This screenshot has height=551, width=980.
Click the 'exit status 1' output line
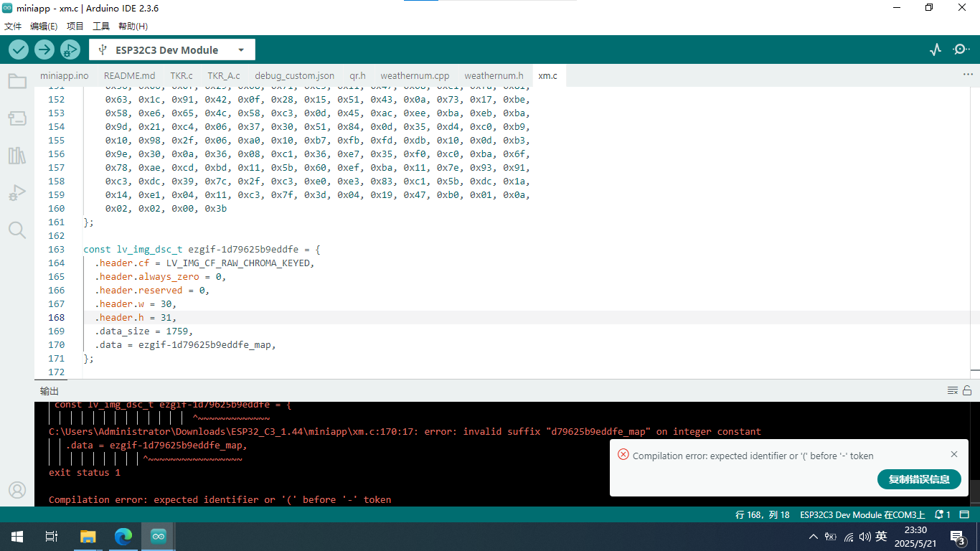tap(85, 472)
